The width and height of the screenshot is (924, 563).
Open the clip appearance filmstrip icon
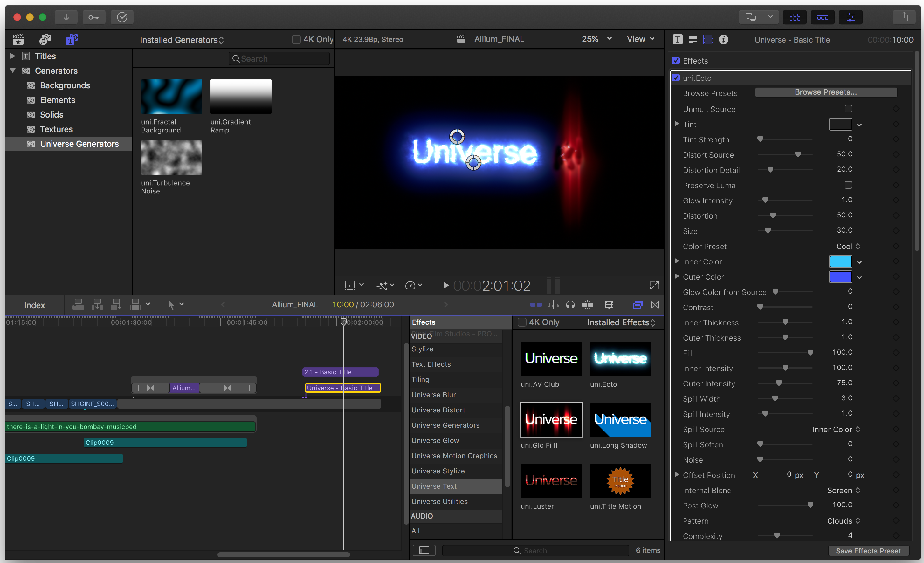tap(609, 305)
